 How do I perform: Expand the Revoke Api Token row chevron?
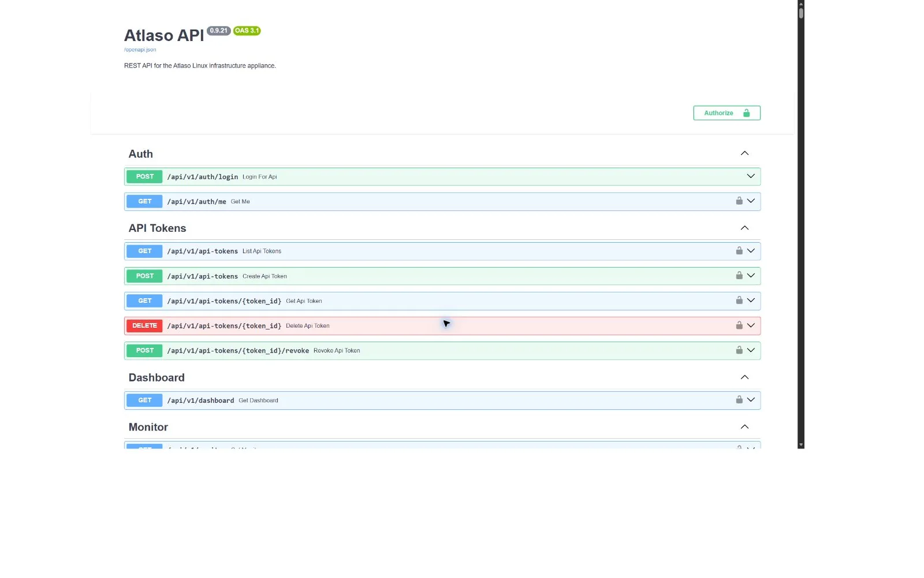click(751, 350)
